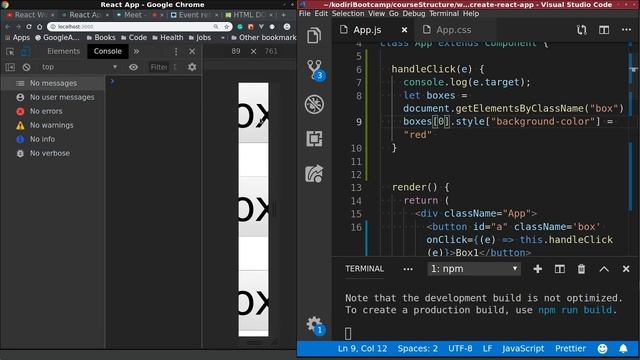
Task: Click Ln 9, Col 12 in status bar
Action: (362, 349)
